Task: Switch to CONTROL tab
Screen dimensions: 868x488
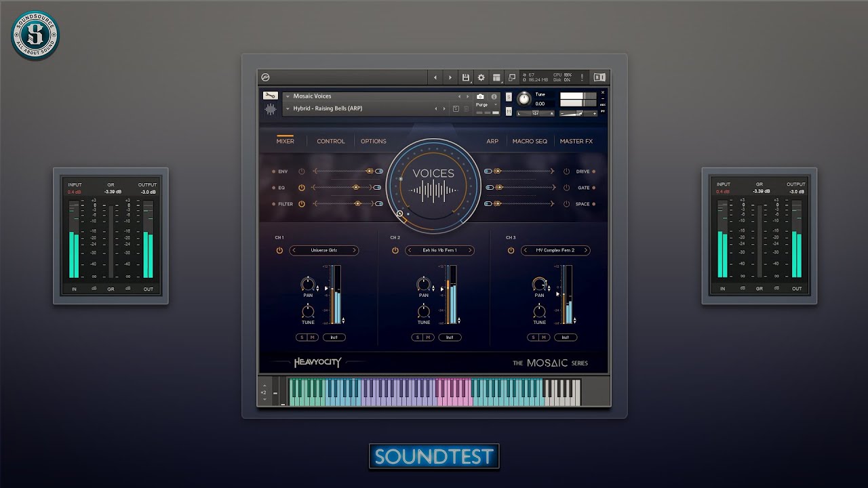Action: [331, 141]
